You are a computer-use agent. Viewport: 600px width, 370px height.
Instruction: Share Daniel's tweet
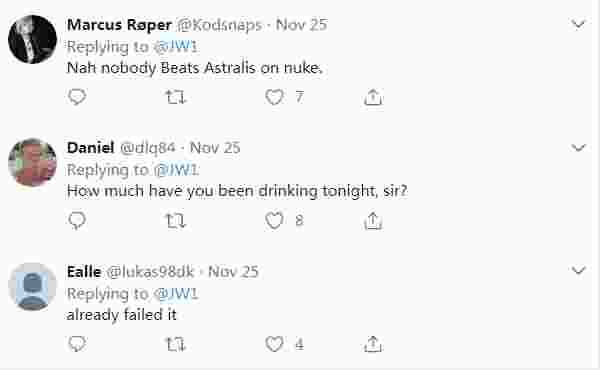[x=373, y=221]
